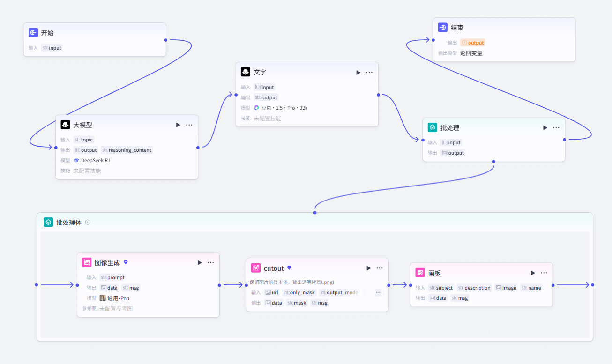Click the 批处理 node layers icon
This screenshot has height=364, width=612.
click(x=433, y=127)
